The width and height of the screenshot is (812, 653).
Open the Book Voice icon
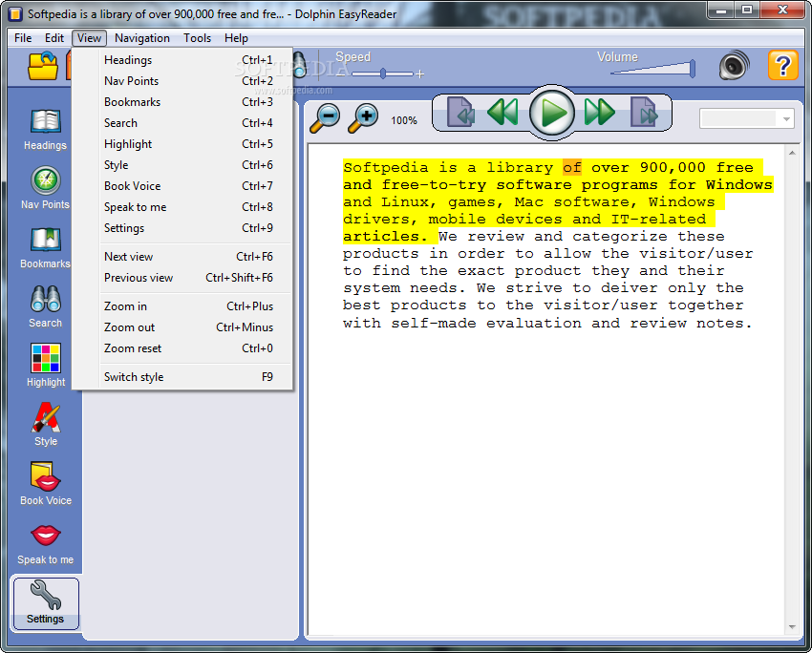(x=46, y=476)
